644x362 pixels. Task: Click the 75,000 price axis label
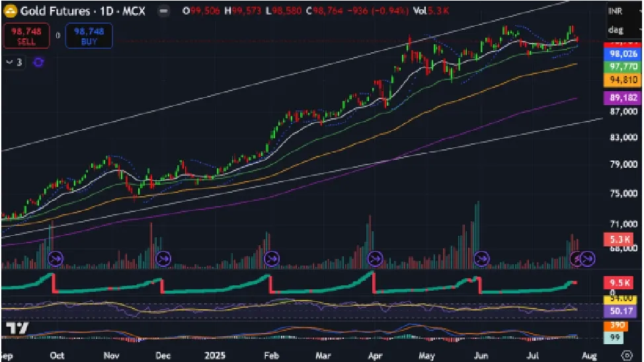point(624,194)
